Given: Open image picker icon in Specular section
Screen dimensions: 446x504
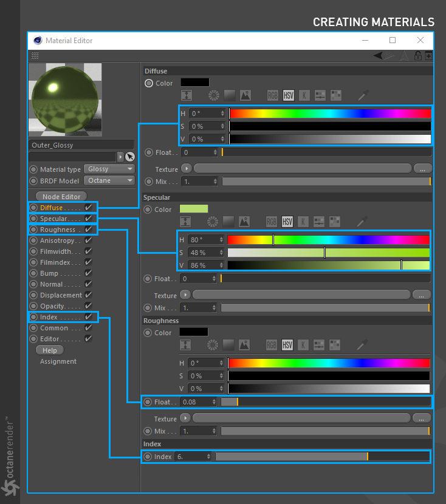Looking at the screenshot, I should pyautogui.click(x=244, y=222).
